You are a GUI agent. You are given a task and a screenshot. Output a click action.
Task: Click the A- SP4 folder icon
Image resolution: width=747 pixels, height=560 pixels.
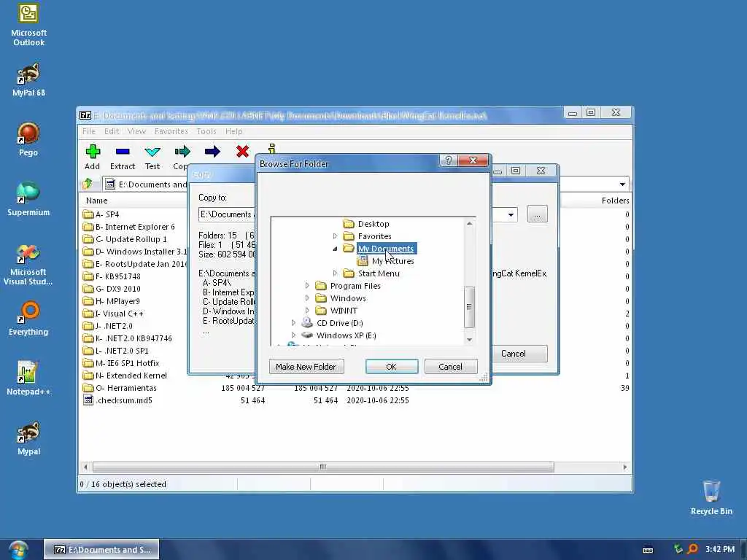pyautogui.click(x=88, y=214)
